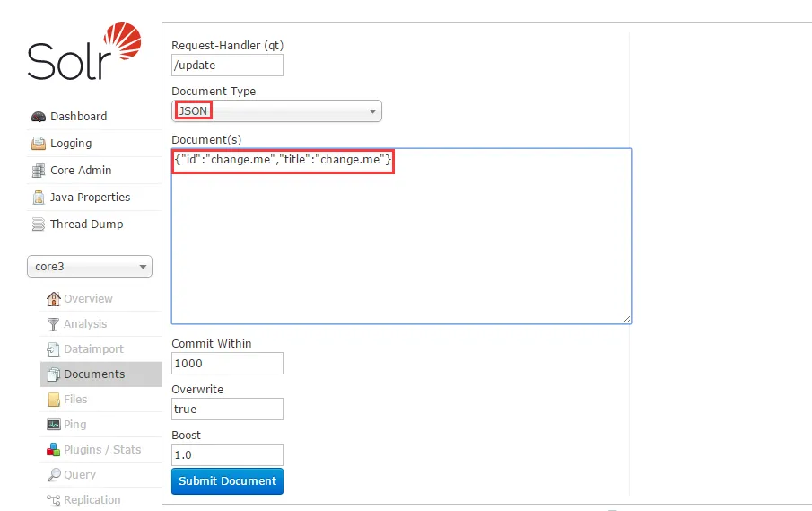
Task: Click the Query magnifier icon
Action: coord(53,475)
